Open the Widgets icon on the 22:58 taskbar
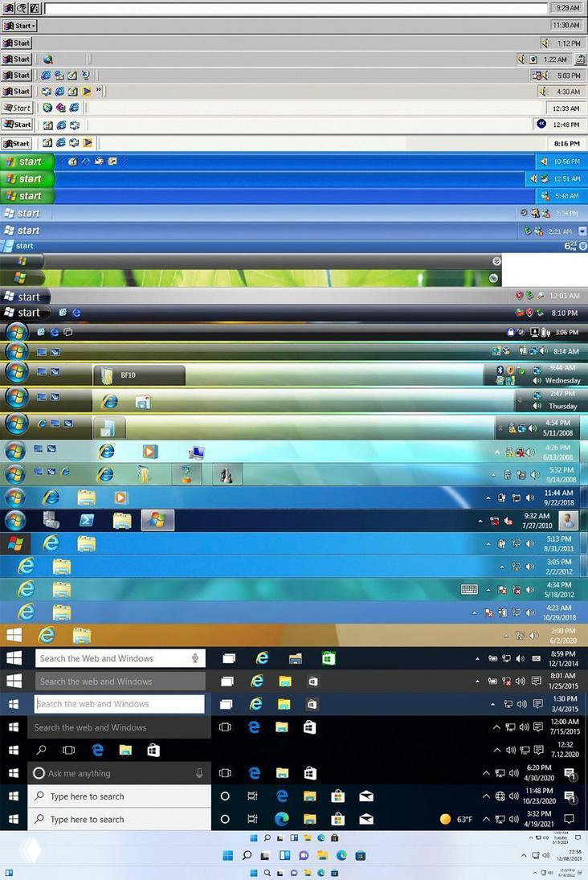Viewport: 588px width, 880px height. [x=284, y=856]
